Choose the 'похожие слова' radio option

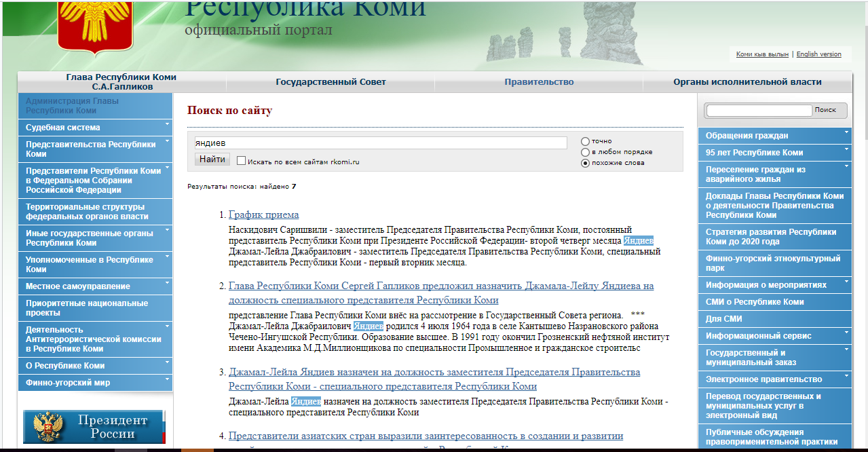pyautogui.click(x=585, y=163)
